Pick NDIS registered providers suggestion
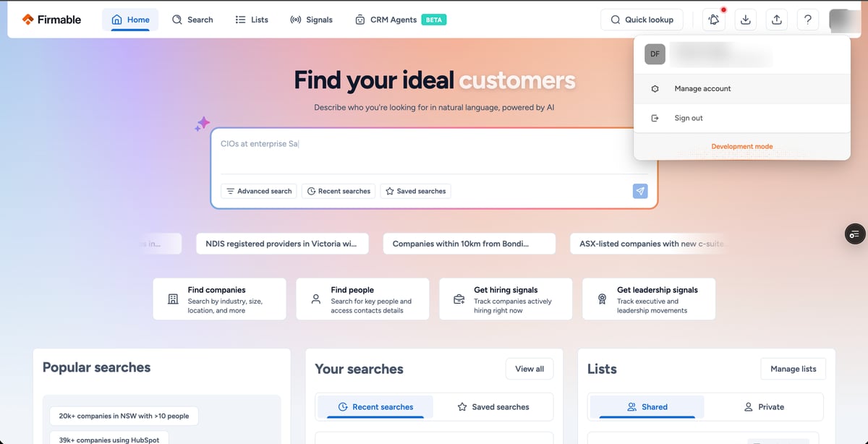 pyautogui.click(x=282, y=244)
